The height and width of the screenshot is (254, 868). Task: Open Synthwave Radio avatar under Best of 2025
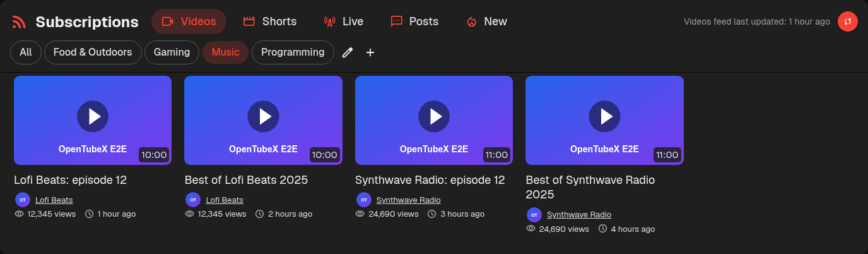point(534,214)
